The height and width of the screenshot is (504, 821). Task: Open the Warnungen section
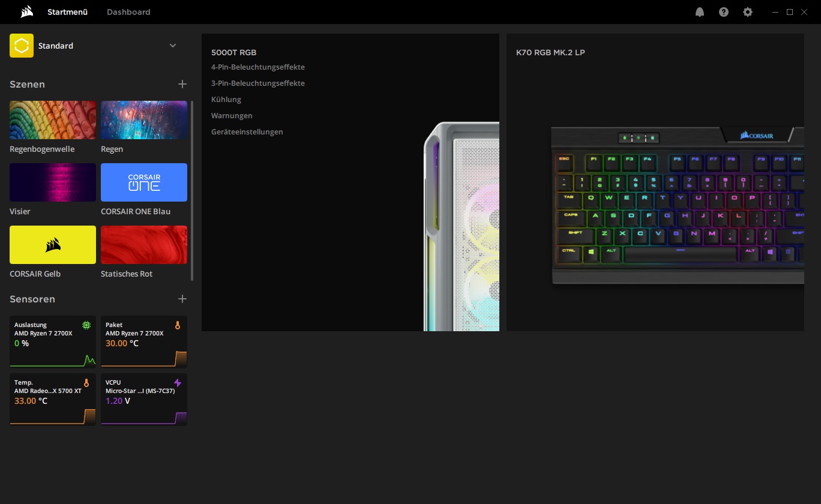pyautogui.click(x=232, y=116)
